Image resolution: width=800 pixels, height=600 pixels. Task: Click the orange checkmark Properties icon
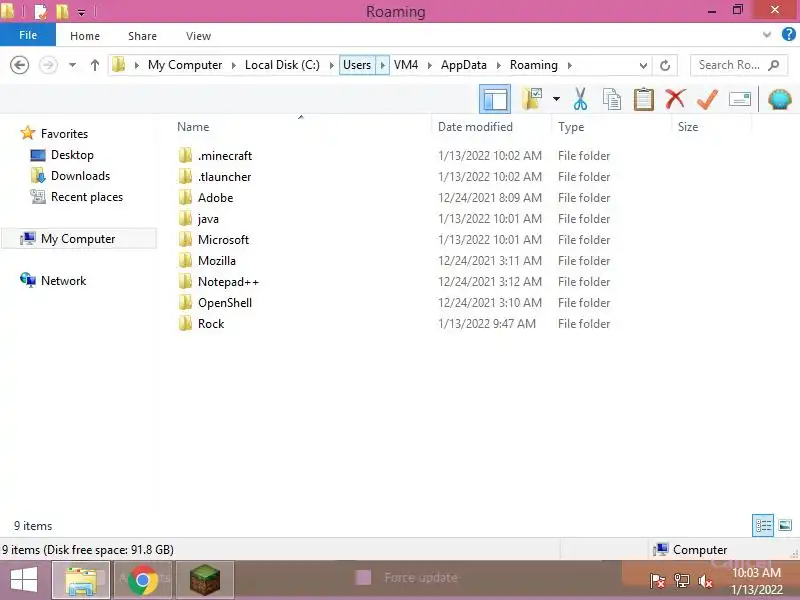pyautogui.click(x=707, y=99)
